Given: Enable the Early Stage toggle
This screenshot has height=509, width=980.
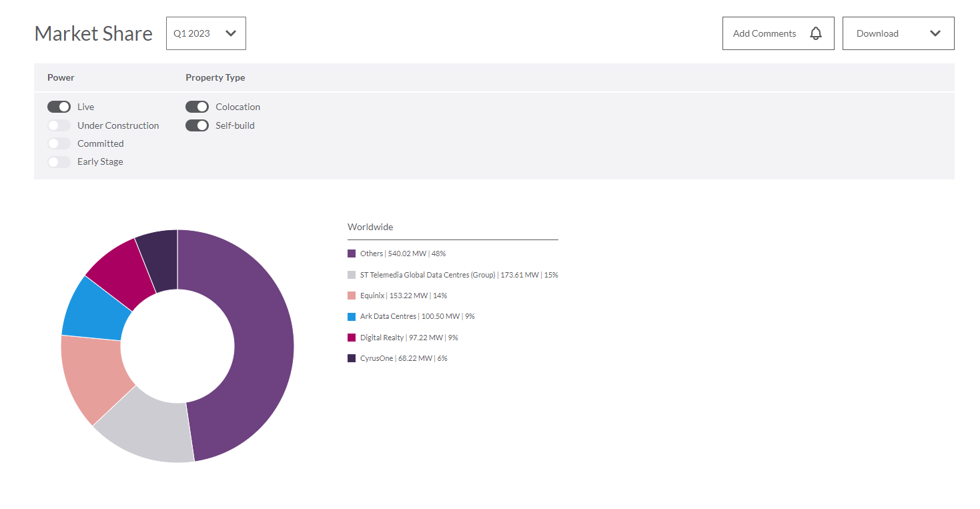Looking at the screenshot, I should coord(59,161).
